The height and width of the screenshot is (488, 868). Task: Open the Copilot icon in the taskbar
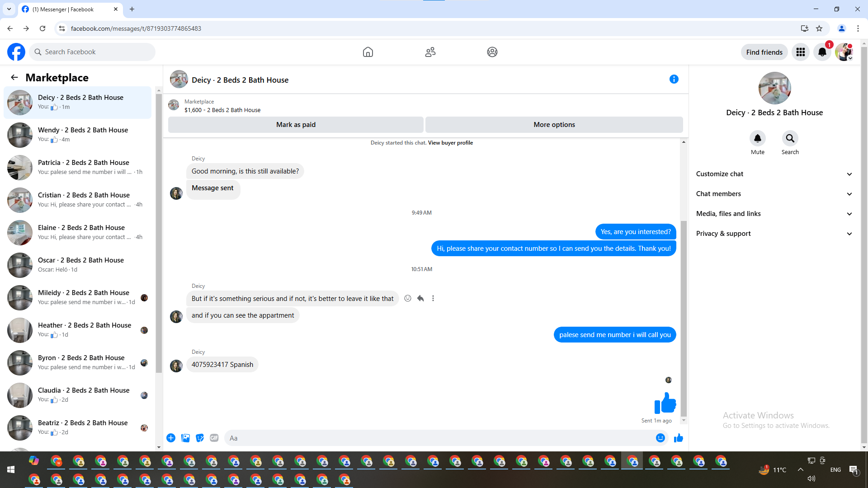point(34,460)
